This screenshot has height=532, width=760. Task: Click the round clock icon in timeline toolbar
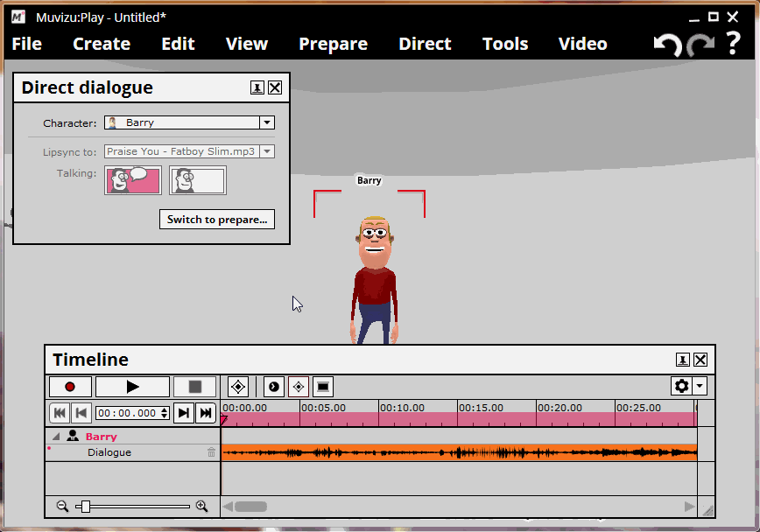pyautogui.click(x=274, y=387)
